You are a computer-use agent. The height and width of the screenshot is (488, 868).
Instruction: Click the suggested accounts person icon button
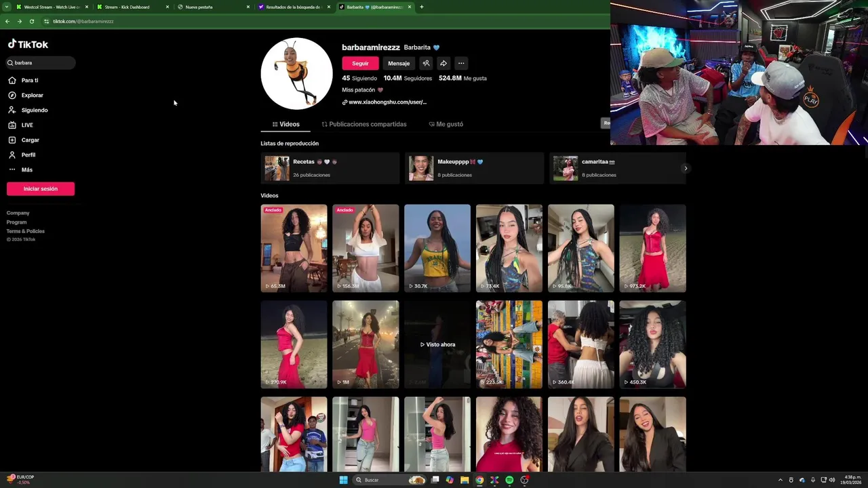(x=426, y=64)
